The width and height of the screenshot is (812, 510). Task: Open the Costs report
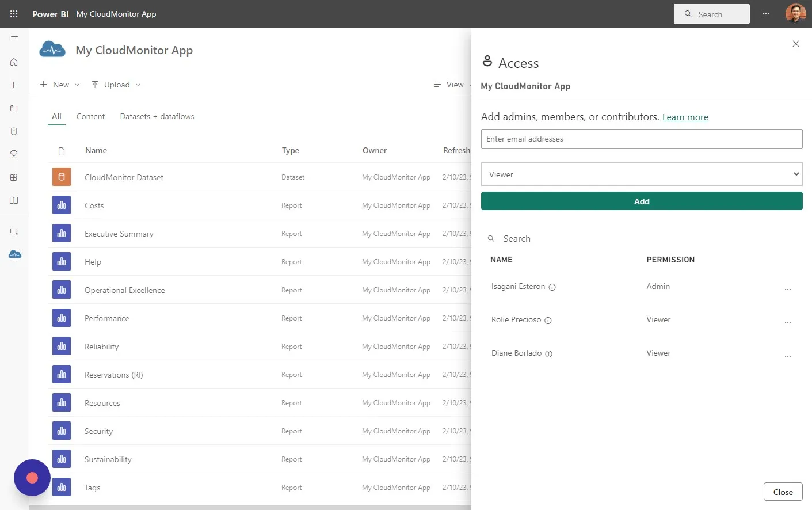94,205
